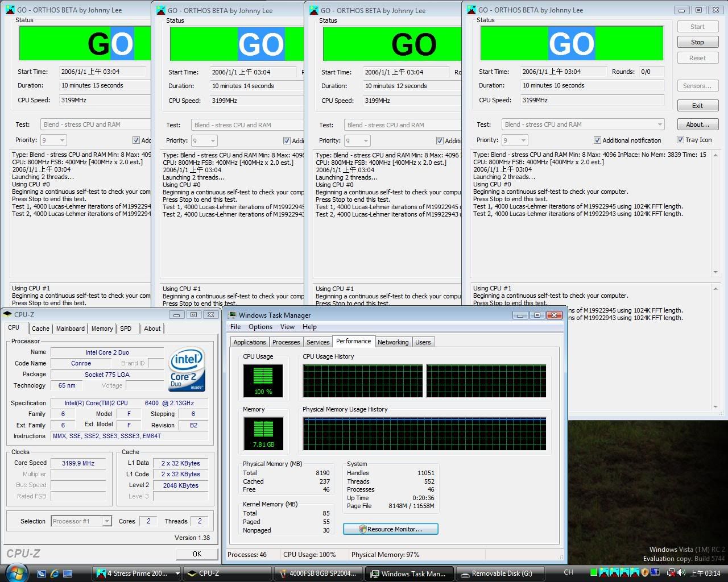Click upper log scrollbar down arrow in Orthos

pos(715,272)
